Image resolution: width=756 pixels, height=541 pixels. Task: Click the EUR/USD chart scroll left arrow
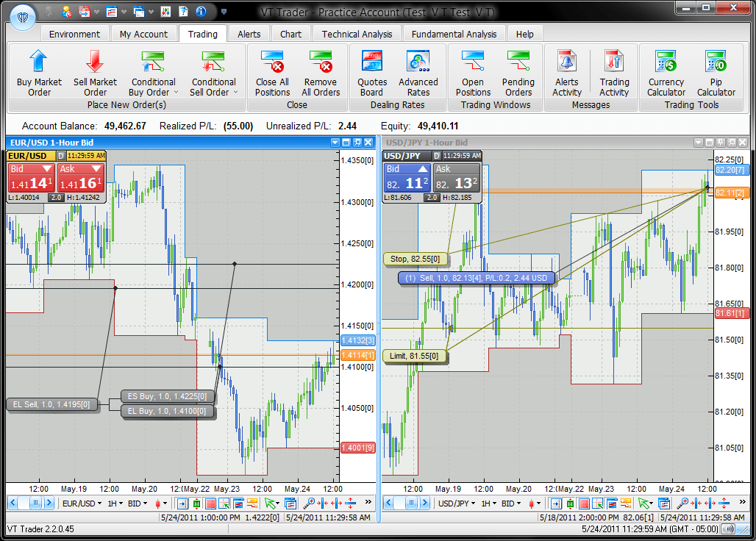(x=13, y=504)
